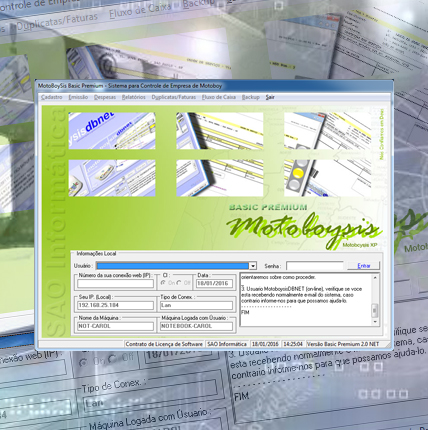Click the web connection IP number field
Viewport: 428px width, 430px height.
click(x=115, y=283)
